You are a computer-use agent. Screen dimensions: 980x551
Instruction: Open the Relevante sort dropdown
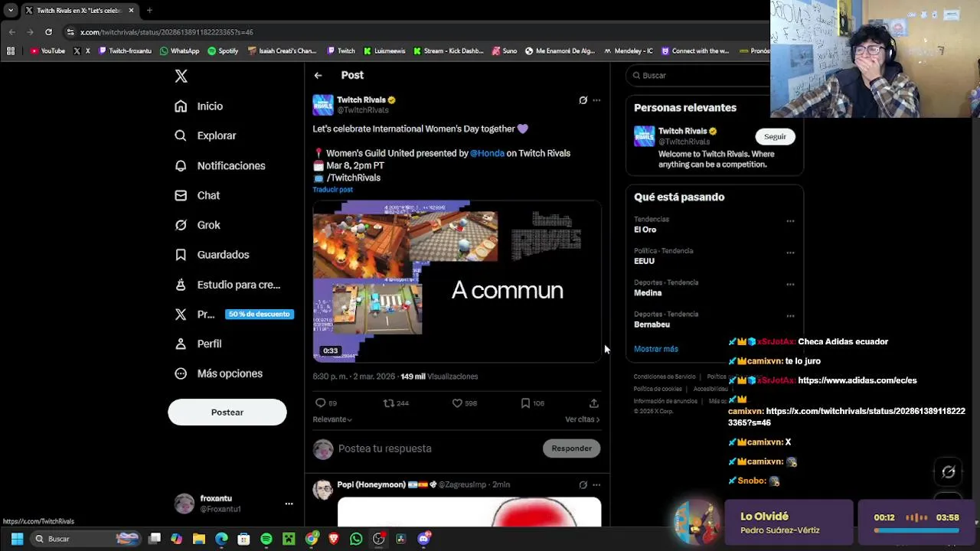(x=332, y=419)
